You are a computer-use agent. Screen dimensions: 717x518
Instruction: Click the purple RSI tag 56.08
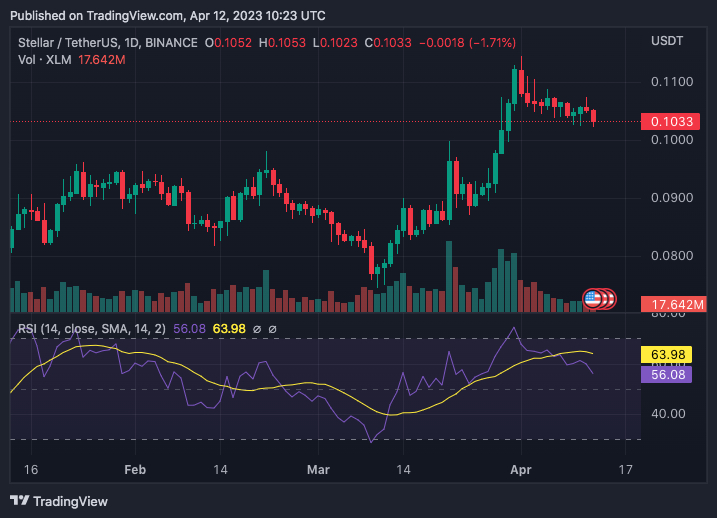point(667,375)
